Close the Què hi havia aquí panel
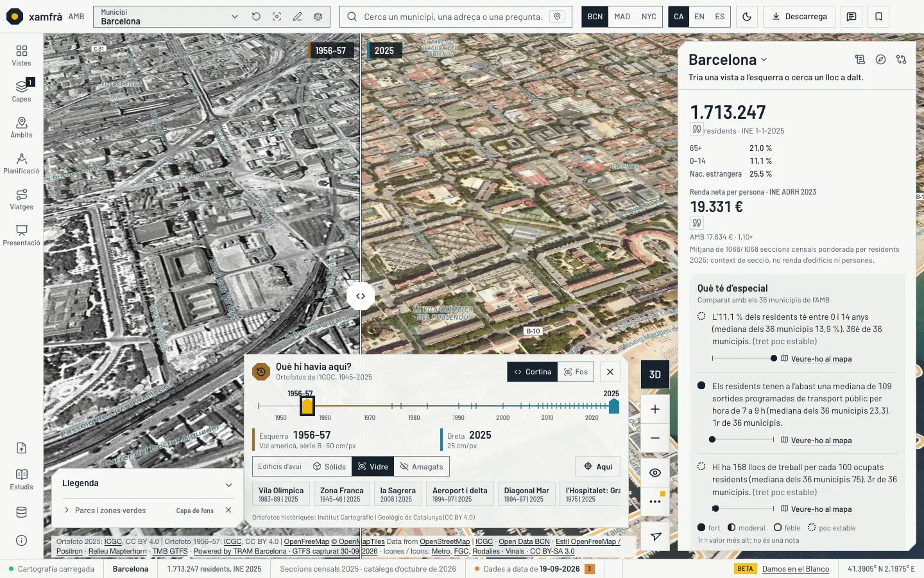 pos(610,372)
